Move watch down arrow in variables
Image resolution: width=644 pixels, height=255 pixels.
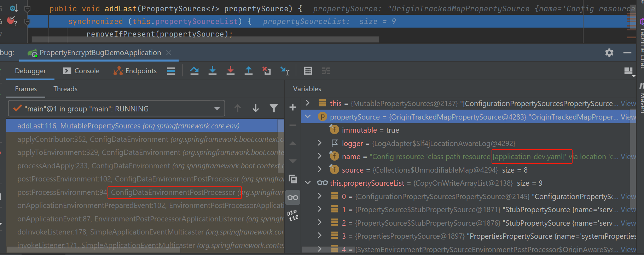[293, 161]
